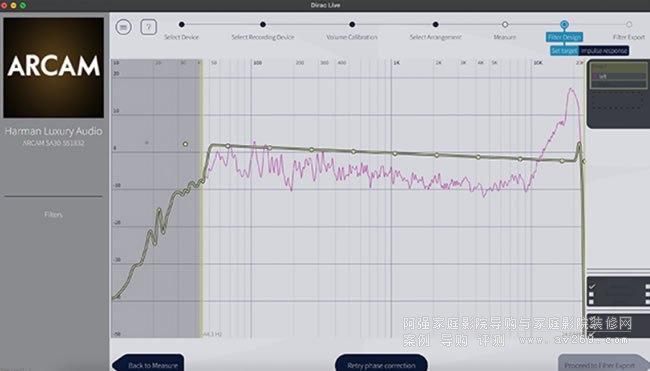This screenshot has height=371, width=650.
Task: Click Retry phase correction button
Action: 381,364
